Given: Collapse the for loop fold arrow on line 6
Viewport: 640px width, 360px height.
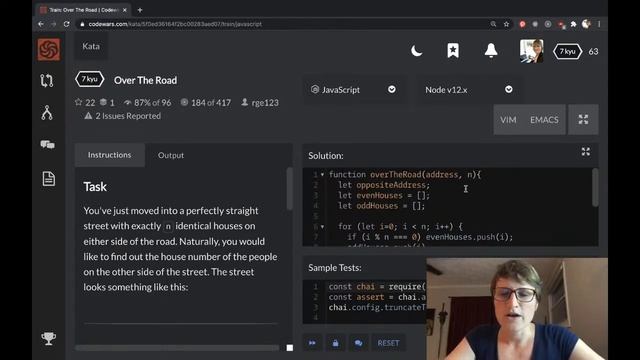Looking at the screenshot, I should click(322, 227).
